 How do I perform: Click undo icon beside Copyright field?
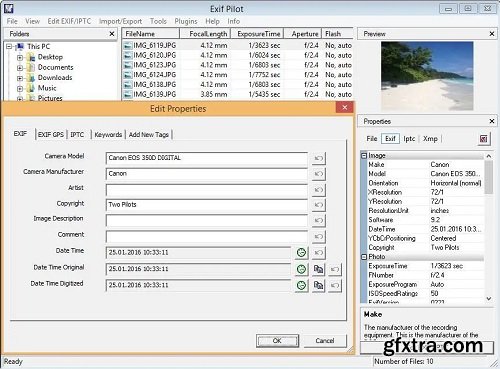[319, 205]
